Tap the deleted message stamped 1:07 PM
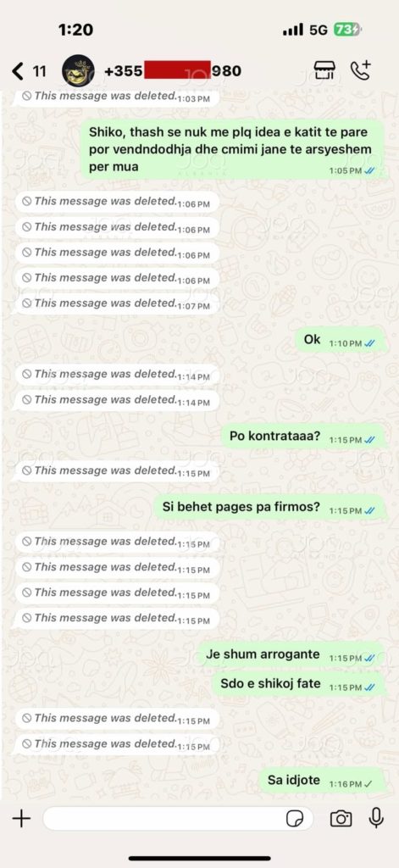This screenshot has width=399, height=868. point(117,303)
